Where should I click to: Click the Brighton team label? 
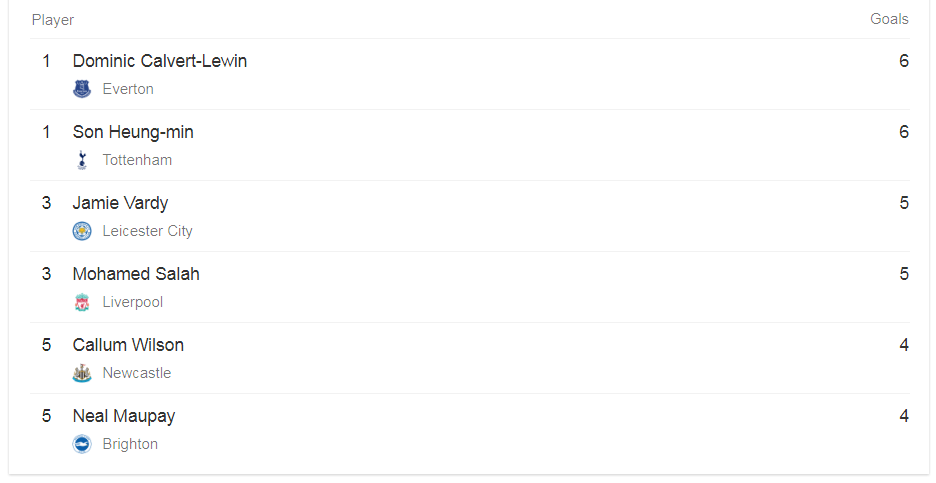click(130, 444)
